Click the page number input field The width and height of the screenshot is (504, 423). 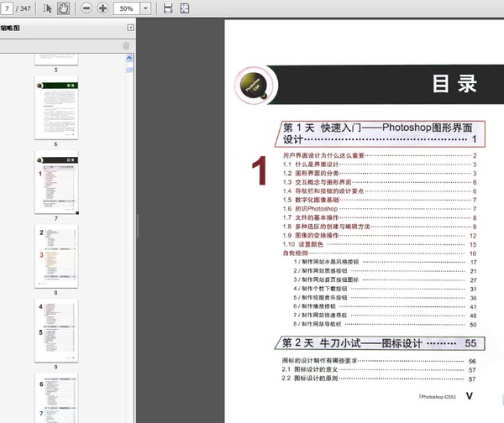point(9,8)
